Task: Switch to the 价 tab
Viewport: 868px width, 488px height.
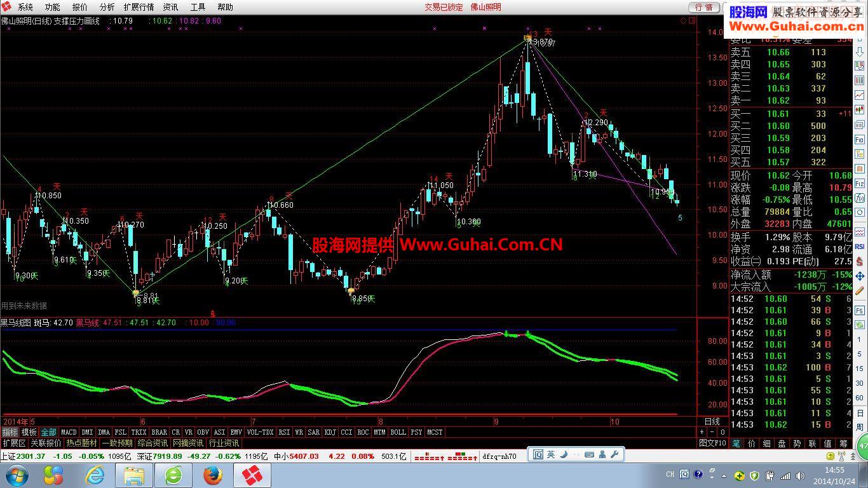Action: tap(751, 443)
